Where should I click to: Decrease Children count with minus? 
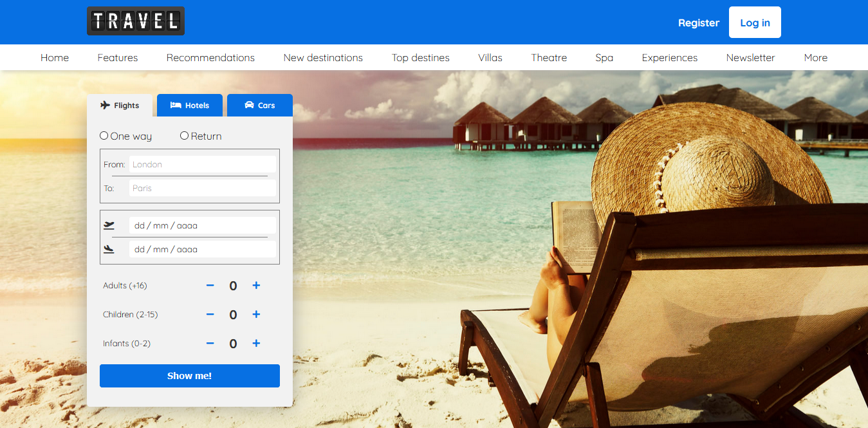[x=210, y=314]
